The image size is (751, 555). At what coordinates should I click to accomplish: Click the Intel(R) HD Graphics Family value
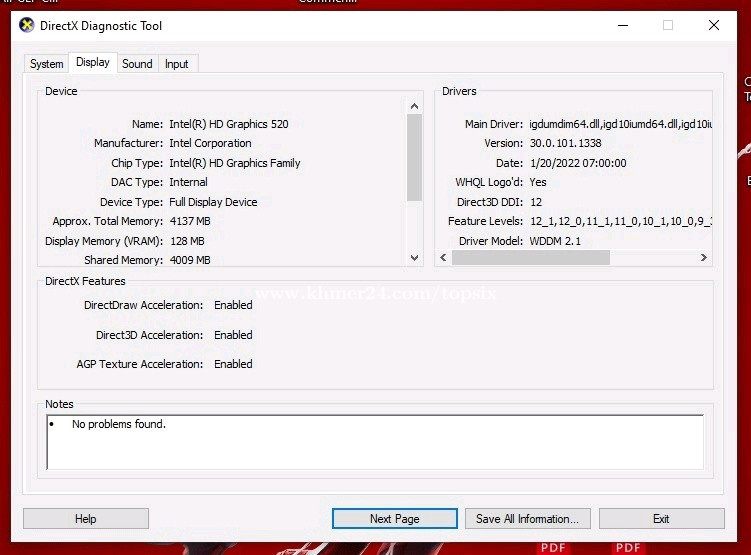click(235, 163)
